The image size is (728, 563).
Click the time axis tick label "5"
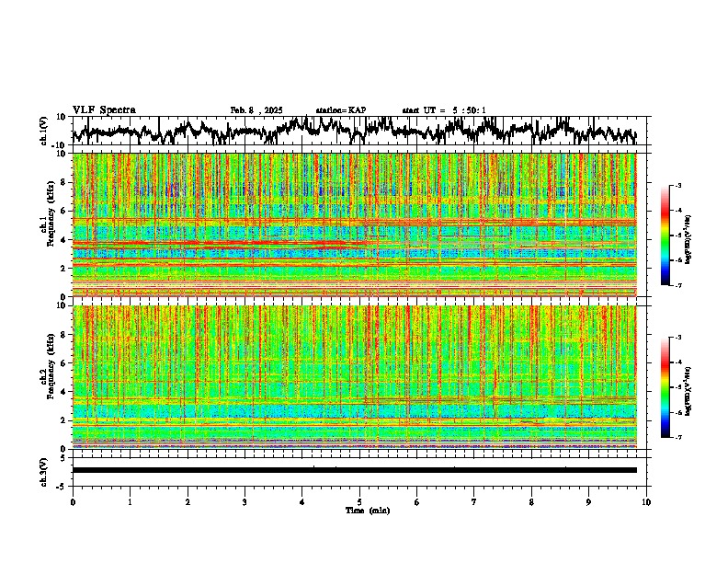[x=359, y=502]
